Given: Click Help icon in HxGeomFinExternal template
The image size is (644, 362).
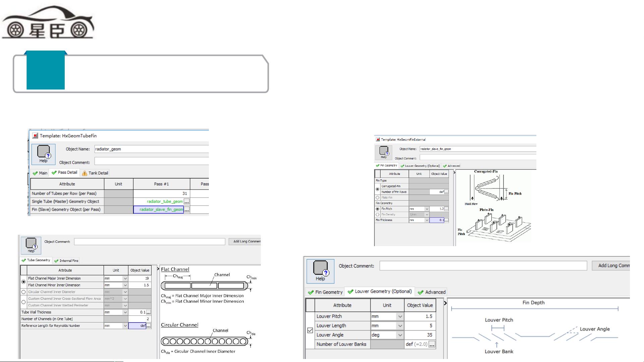Looking at the screenshot, I should 384,152.
